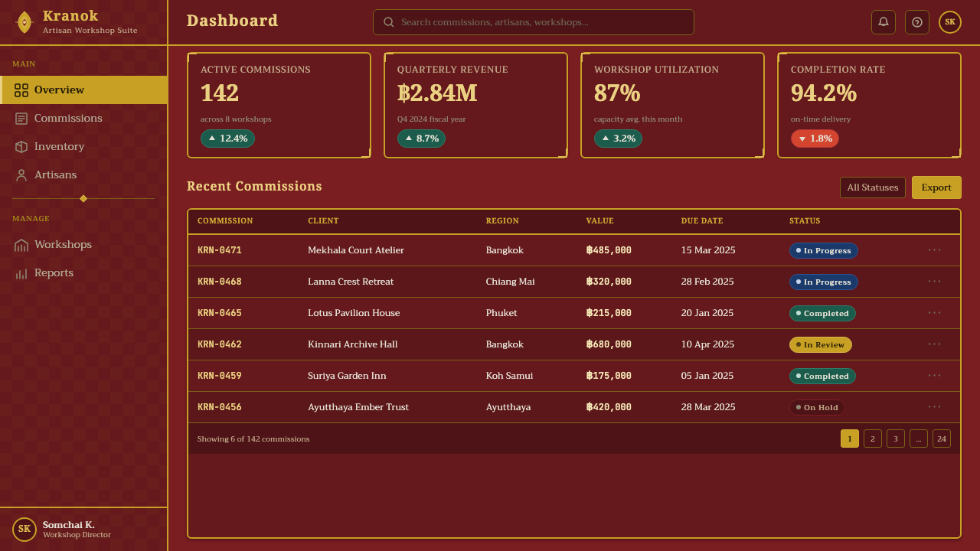
Task: Select client Kinnari Archive Hall
Action: [x=353, y=344]
